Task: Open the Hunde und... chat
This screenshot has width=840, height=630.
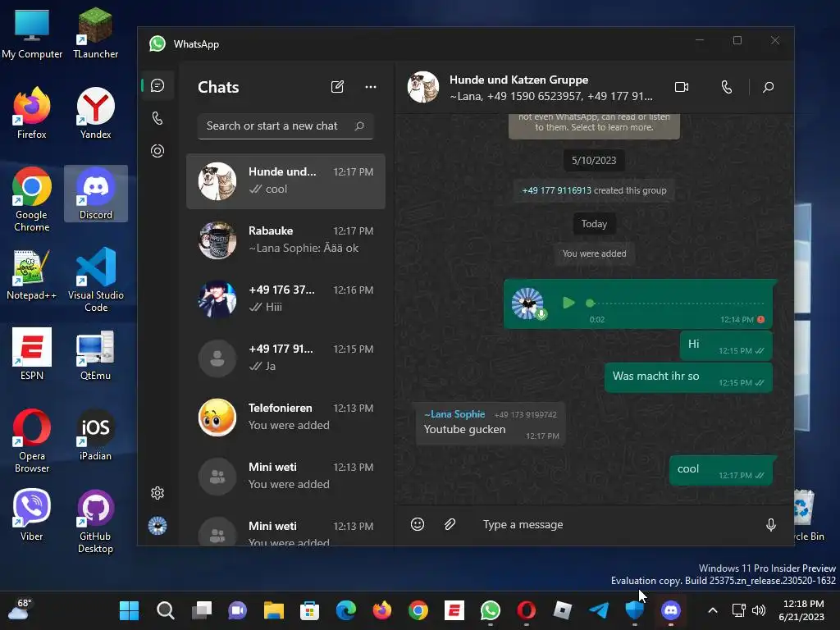Action: click(285, 181)
